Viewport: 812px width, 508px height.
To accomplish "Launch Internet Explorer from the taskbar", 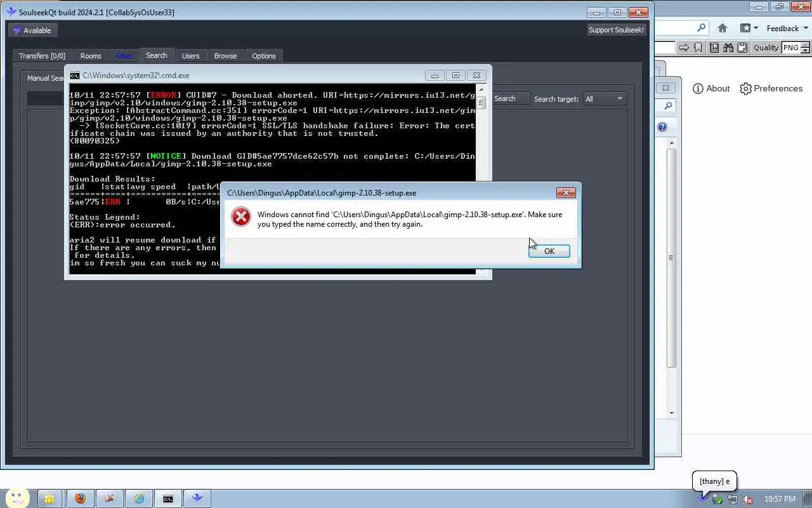I will tap(138, 498).
